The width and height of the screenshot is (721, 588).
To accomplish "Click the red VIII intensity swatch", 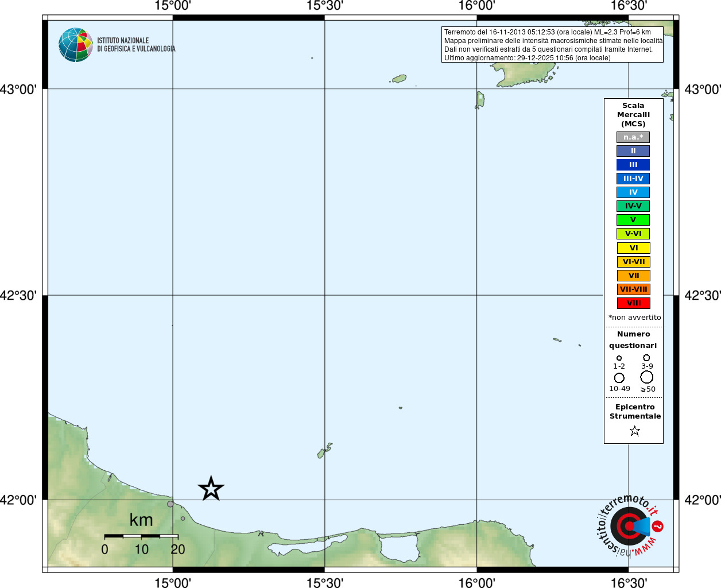I will (x=633, y=303).
